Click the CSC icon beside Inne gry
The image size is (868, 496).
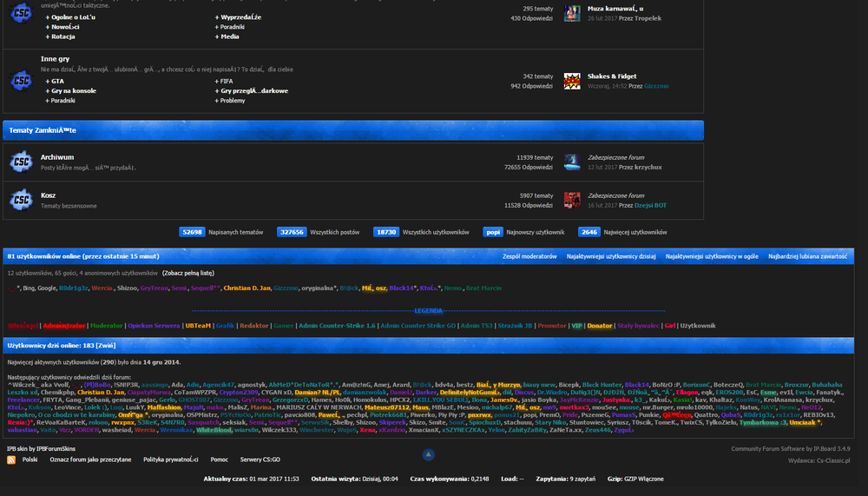21,80
